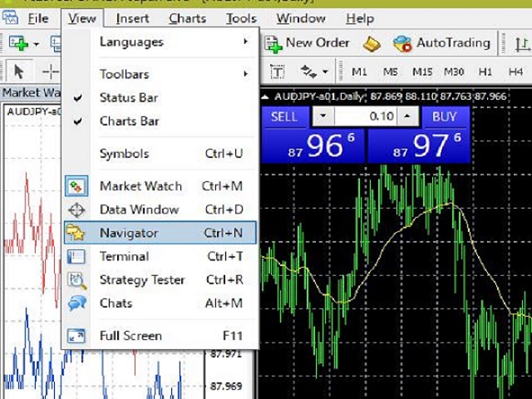This screenshot has width=532, height=399.
Task: Show the Terminal panel
Action: 160,256
